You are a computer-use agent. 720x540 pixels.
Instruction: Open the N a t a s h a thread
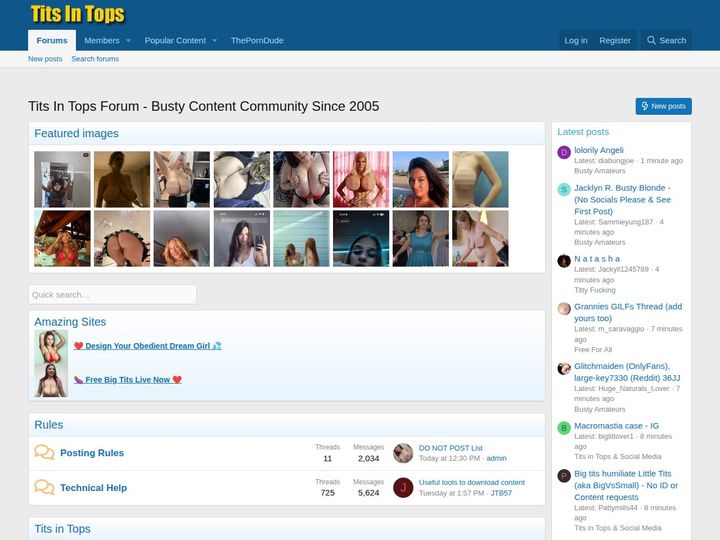click(597, 259)
